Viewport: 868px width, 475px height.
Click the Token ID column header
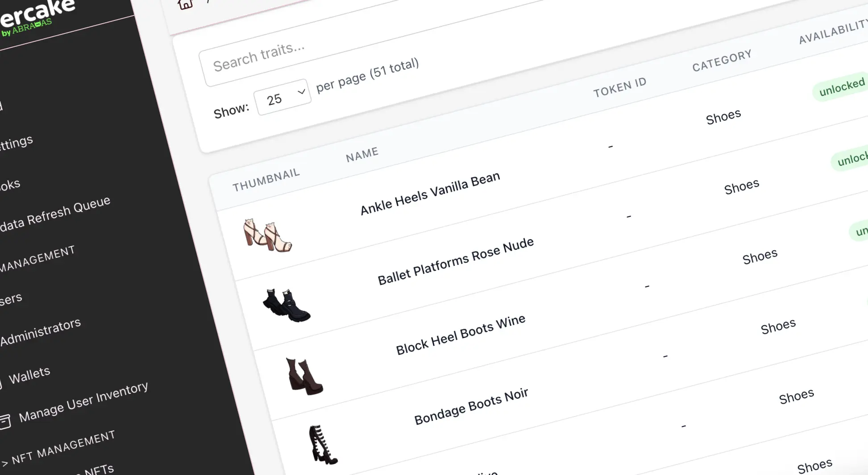[x=619, y=87]
